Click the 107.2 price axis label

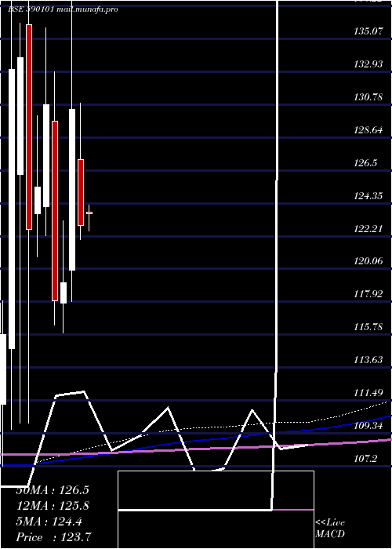365,458
